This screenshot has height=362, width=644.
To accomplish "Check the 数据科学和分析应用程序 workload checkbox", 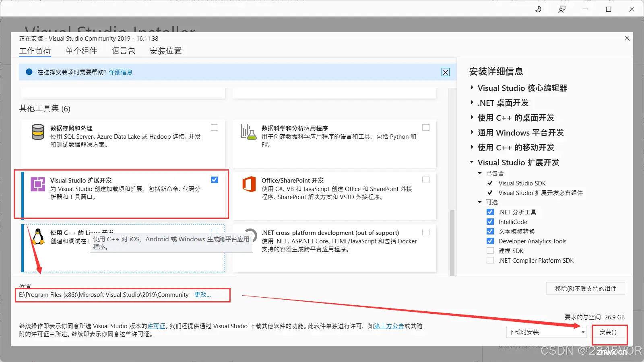I will pyautogui.click(x=426, y=128).
